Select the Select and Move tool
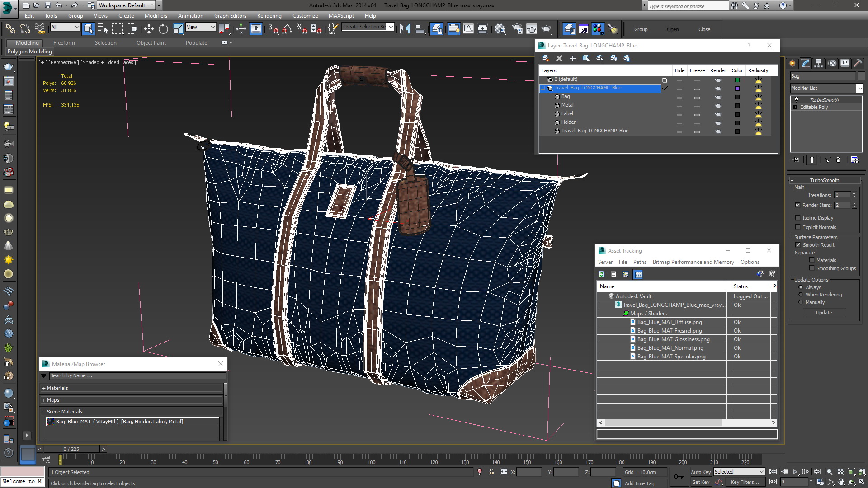The height and width of the screenshot is (488, 868). [149, 29]
